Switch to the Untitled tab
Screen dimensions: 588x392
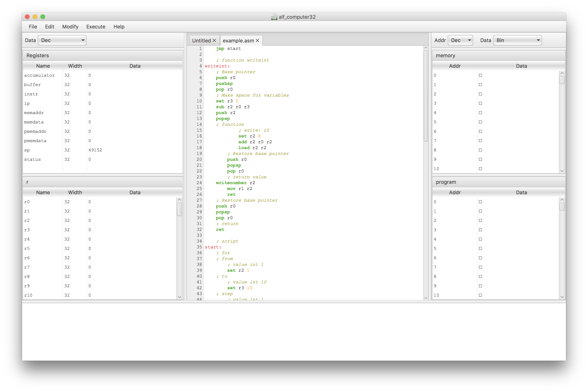coord(201,40)
